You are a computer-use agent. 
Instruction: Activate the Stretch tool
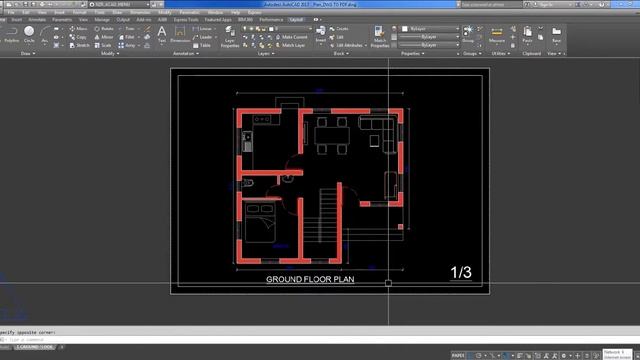(x=79, y=45)
